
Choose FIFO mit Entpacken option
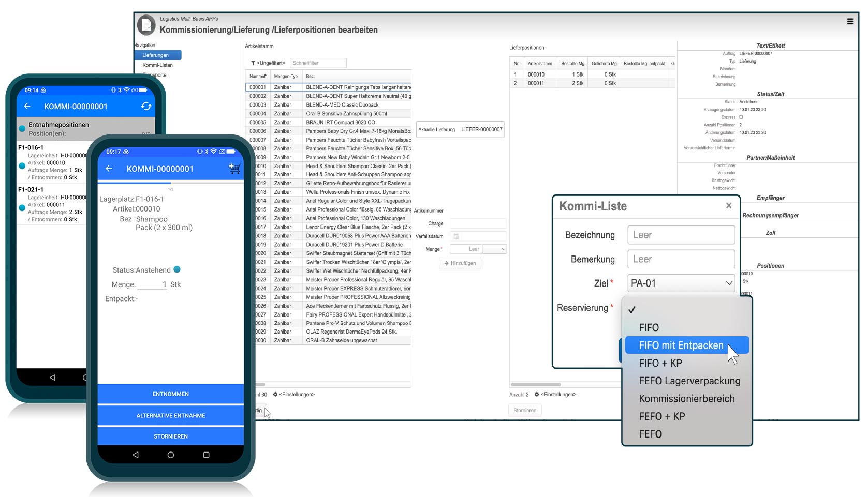[x=687, y=345]
